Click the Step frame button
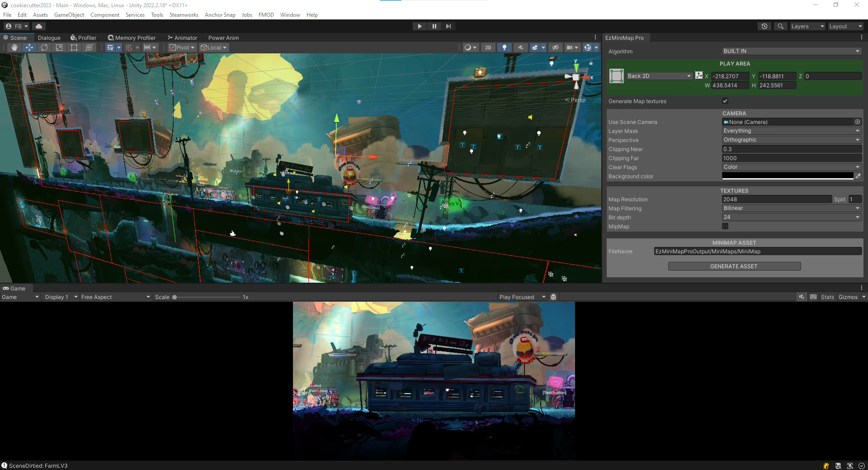 point(448,26)
